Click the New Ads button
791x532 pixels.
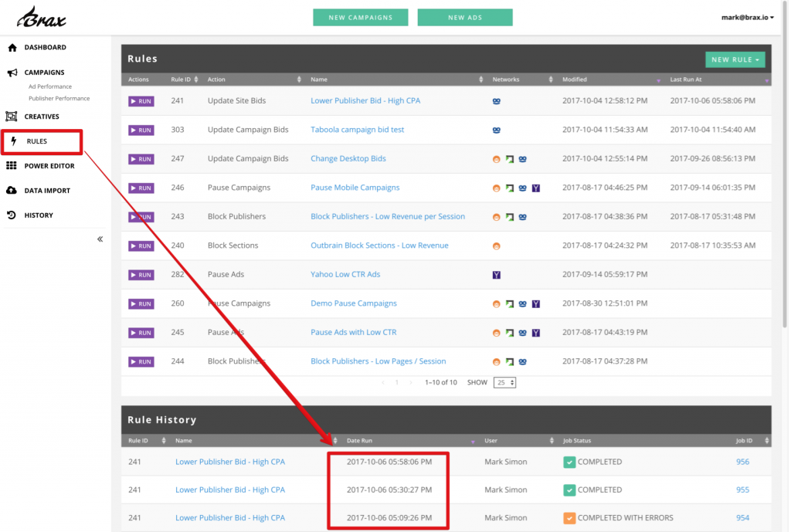pos(465,18)
